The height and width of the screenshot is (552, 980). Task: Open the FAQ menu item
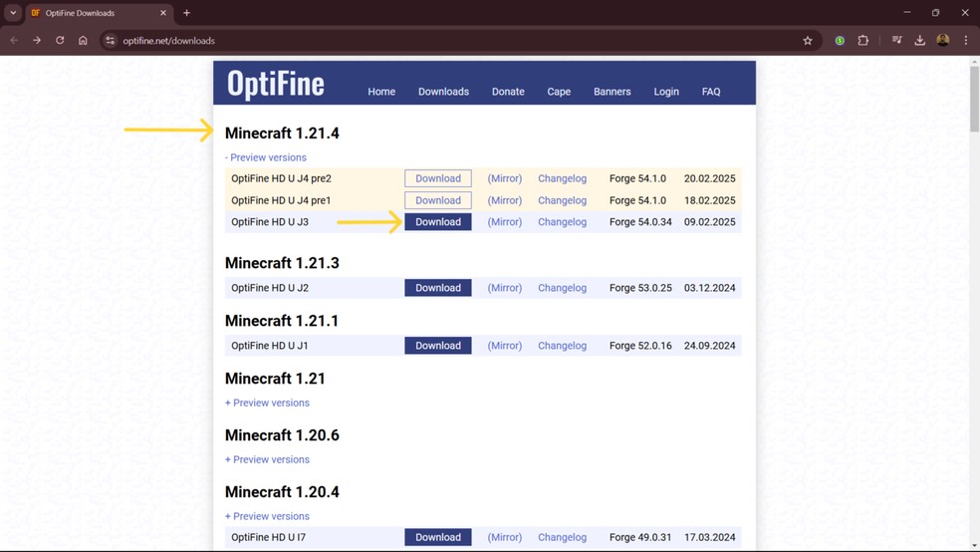(711, 92)
